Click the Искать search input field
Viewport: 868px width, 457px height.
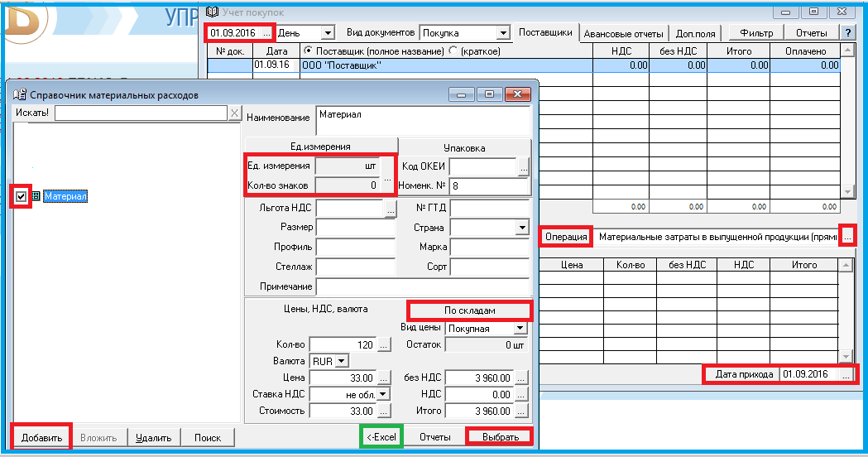point(141,113)
